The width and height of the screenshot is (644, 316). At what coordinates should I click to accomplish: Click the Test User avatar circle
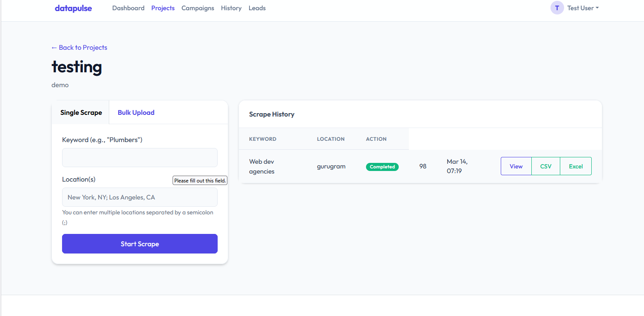557,8
